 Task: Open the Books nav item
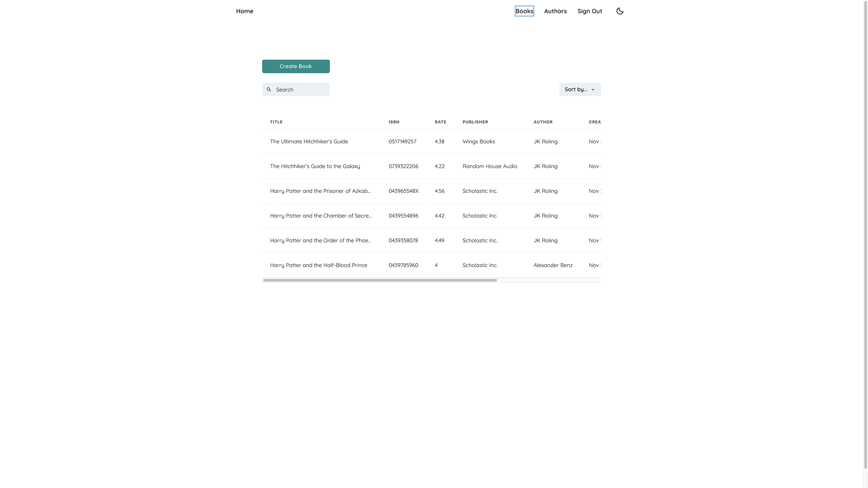pos(524,11)
